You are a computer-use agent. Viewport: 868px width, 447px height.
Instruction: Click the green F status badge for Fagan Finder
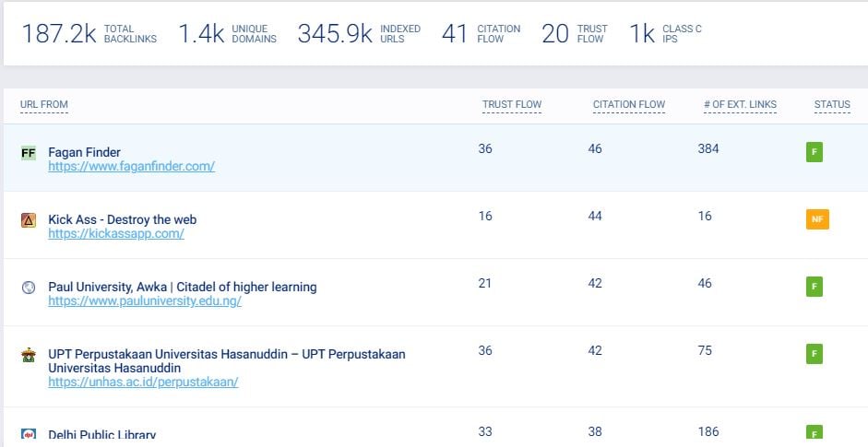[814, 152]
